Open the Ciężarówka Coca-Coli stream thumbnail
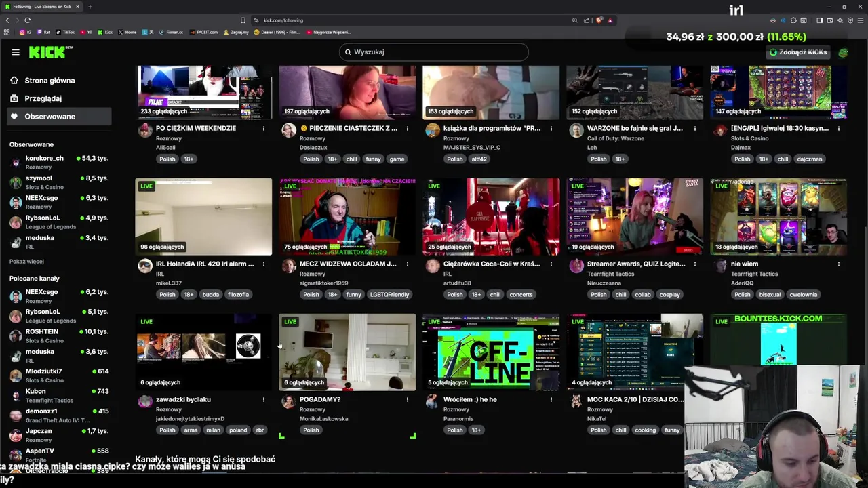Screen dimensions: 868x488 491,217
